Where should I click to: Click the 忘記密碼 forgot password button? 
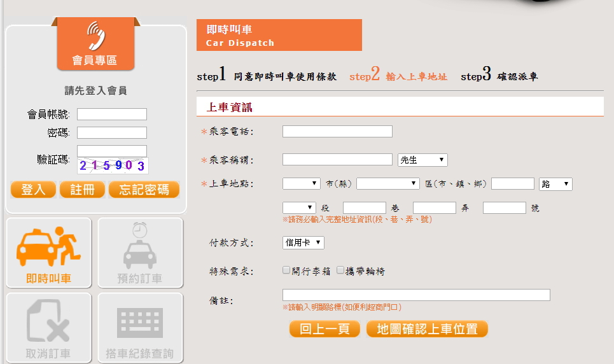(144, 190)
